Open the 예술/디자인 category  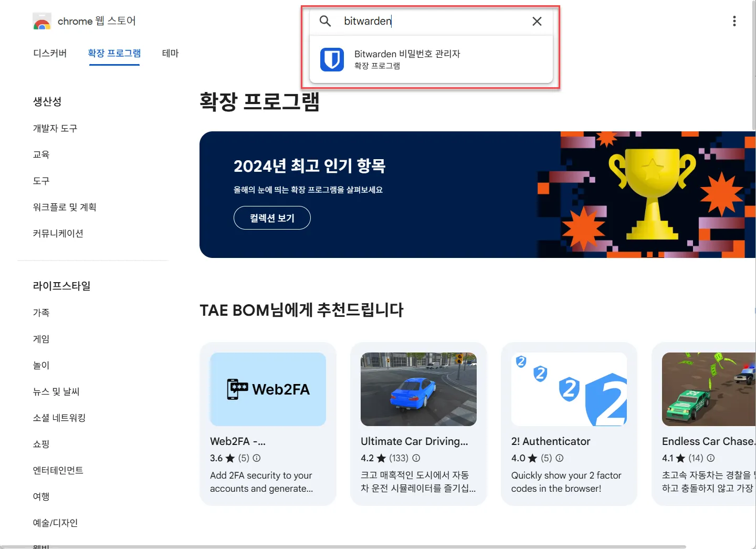pos(55,523)
